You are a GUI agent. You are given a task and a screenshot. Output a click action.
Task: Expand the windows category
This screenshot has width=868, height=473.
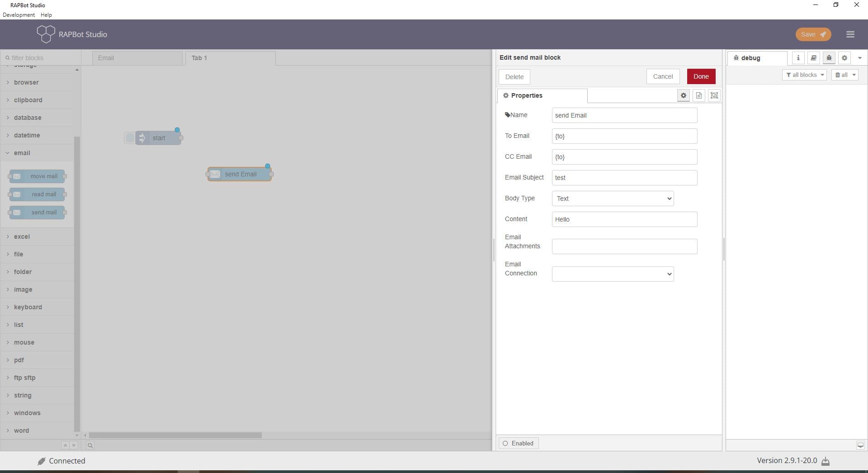[36, 413]
